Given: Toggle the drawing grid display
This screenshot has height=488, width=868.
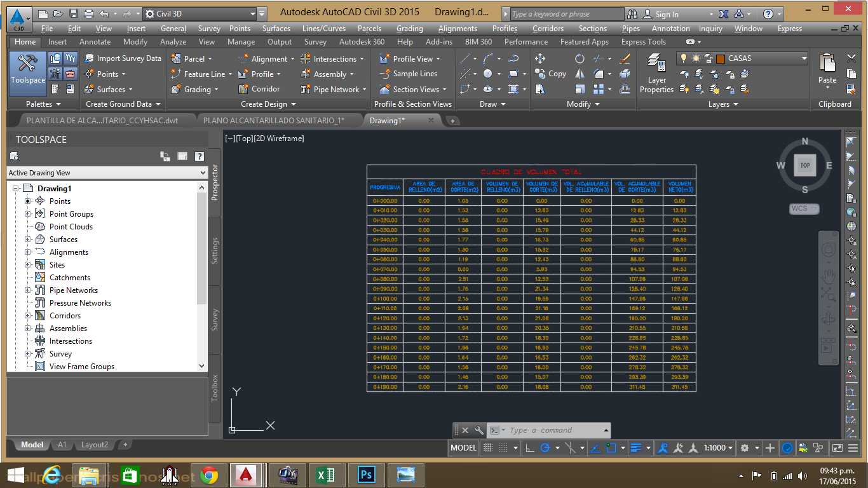Looking at the screenshot, I should click(x=488, y=448).
